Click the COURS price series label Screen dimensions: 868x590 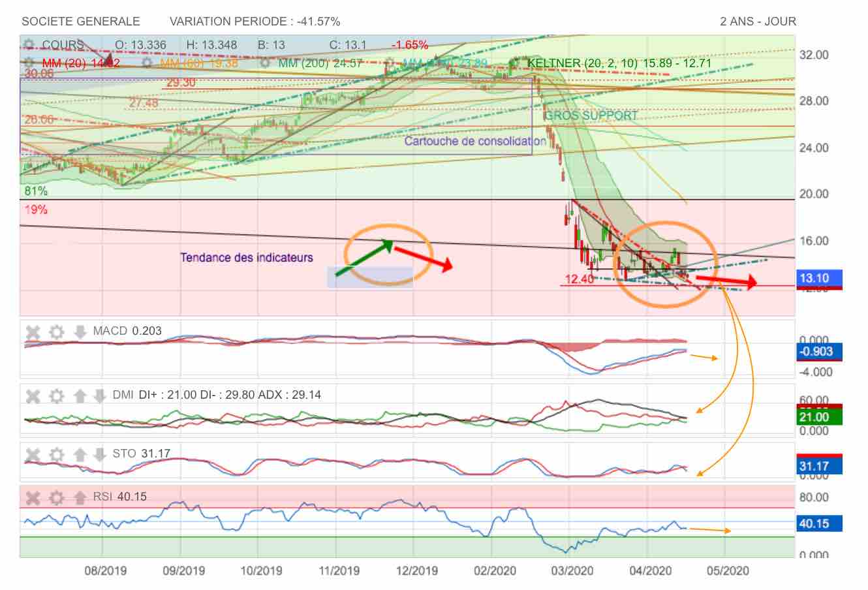point(63,45)
